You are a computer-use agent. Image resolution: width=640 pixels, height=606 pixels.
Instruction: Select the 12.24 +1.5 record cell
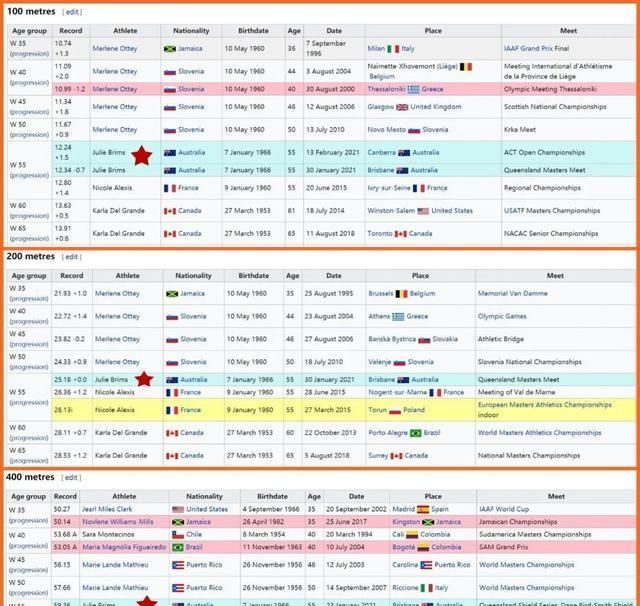coord(71,152)
